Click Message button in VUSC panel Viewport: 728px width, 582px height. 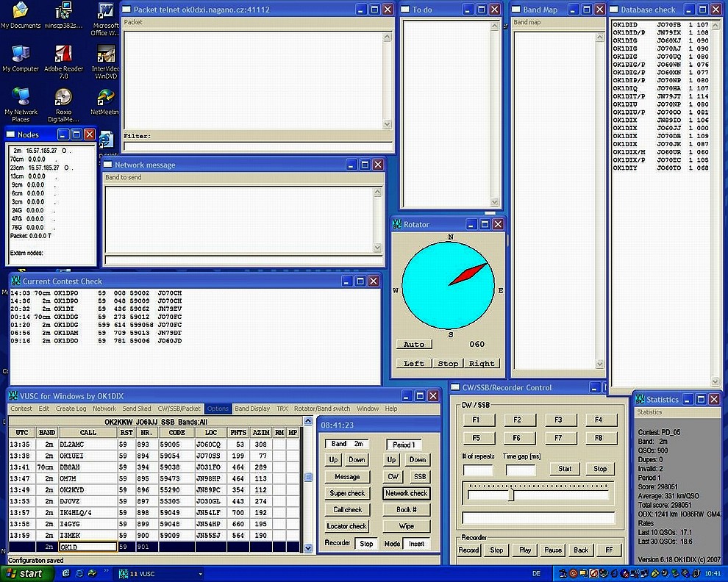tap(347, 477)
